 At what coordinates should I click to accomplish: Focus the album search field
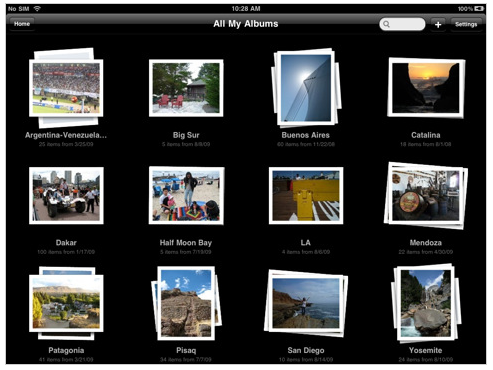(x=402, y=24)
